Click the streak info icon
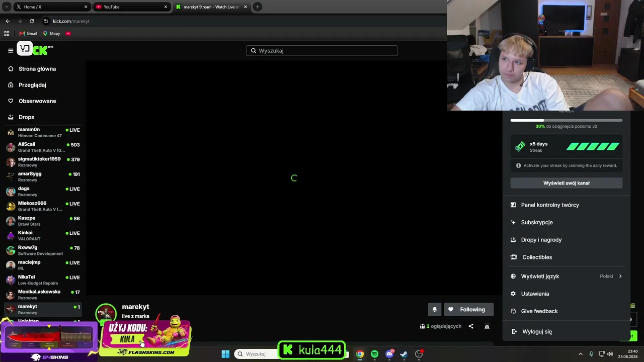Viewport: 644px width, 362px height. tap(519, 165)
